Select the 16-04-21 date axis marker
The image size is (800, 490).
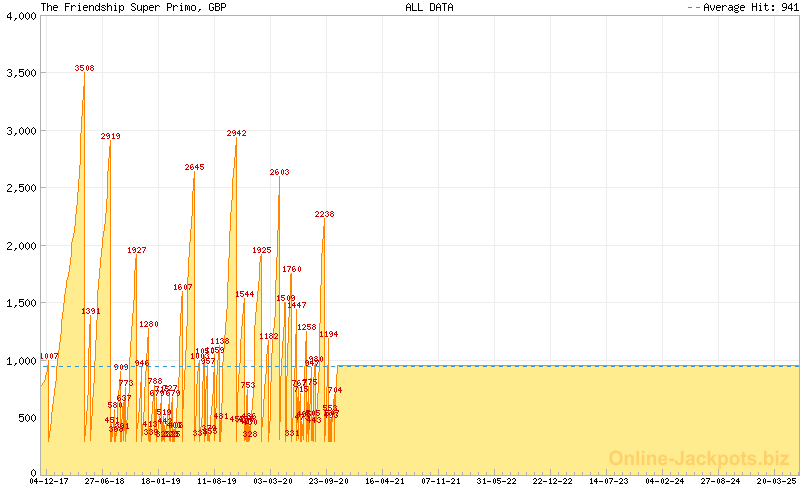pyautogui.click(x=384, y=481)
